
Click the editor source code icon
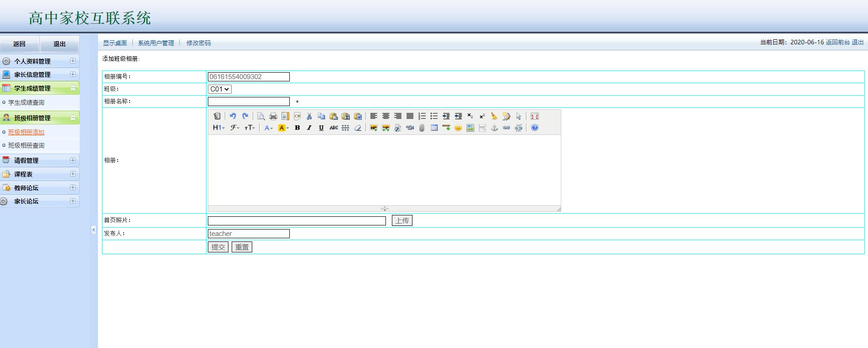217,116
